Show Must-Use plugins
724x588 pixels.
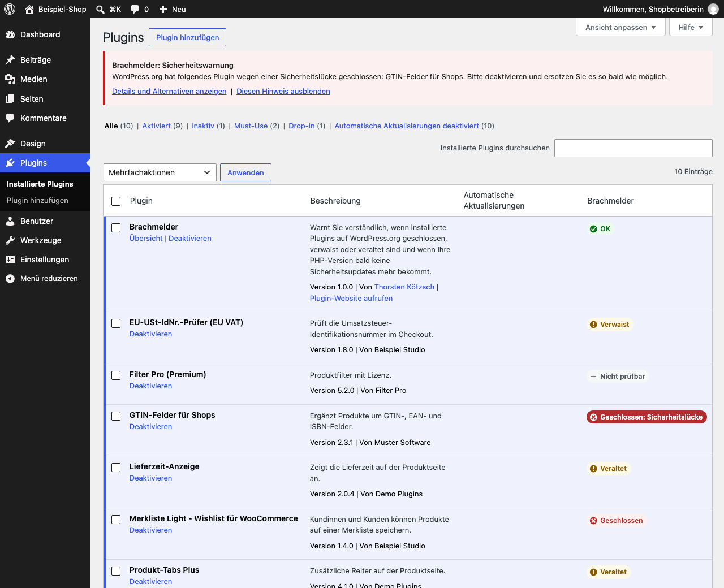251,126
